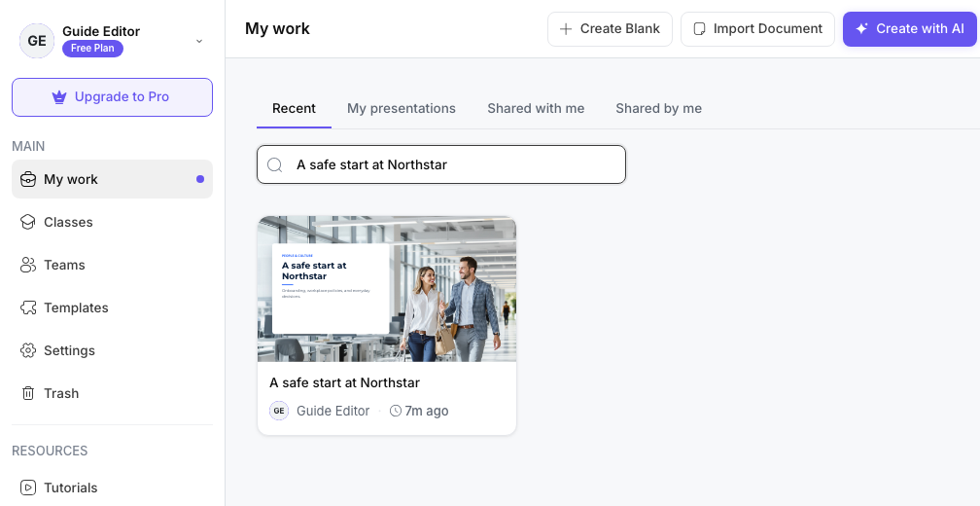980x506 pixels.
Task: Click into the presentation search field
Action: (x=441, y=164)
